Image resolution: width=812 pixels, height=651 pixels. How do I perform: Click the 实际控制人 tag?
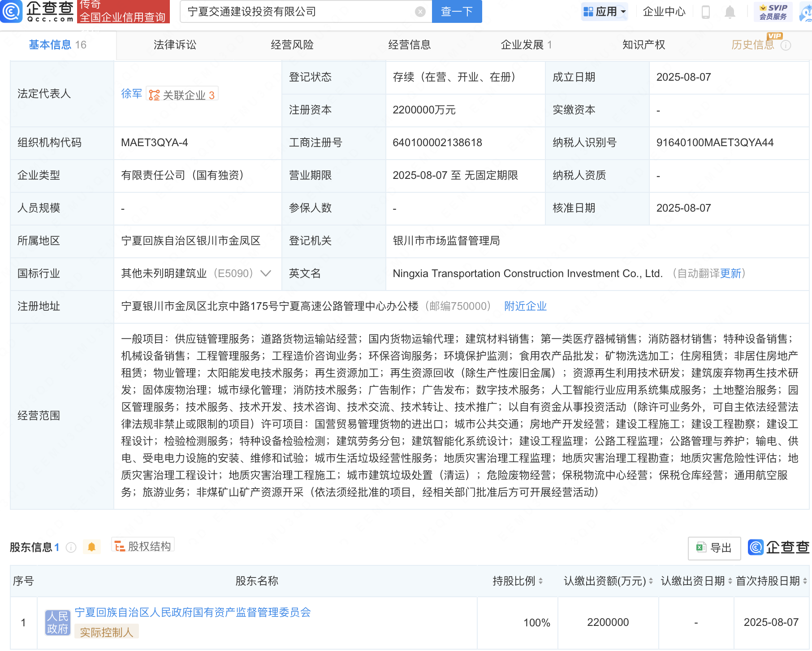tap(107, 632)
